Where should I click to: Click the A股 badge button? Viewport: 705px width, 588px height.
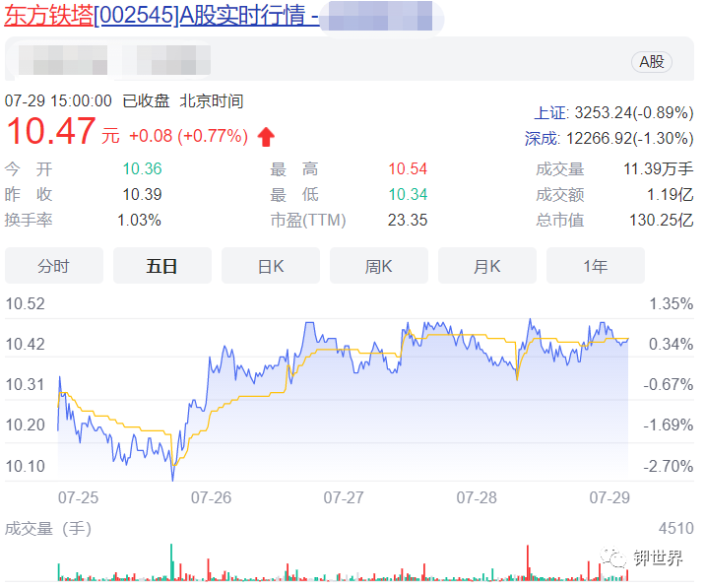click(x=652, y=62)
